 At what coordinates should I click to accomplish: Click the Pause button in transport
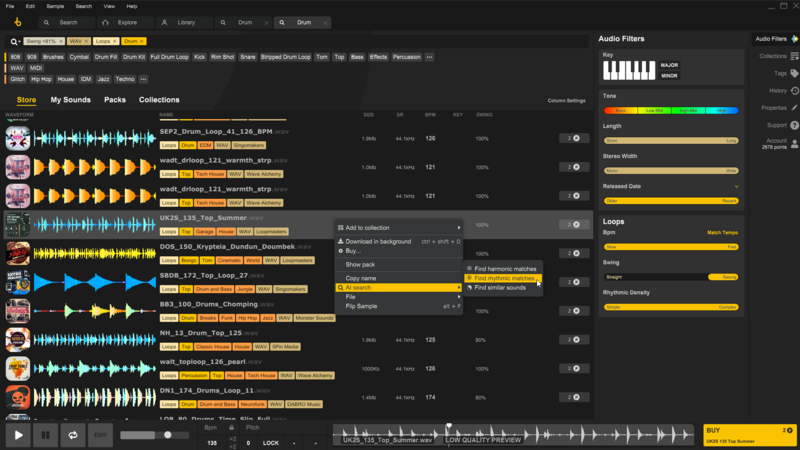coord(45,435)
